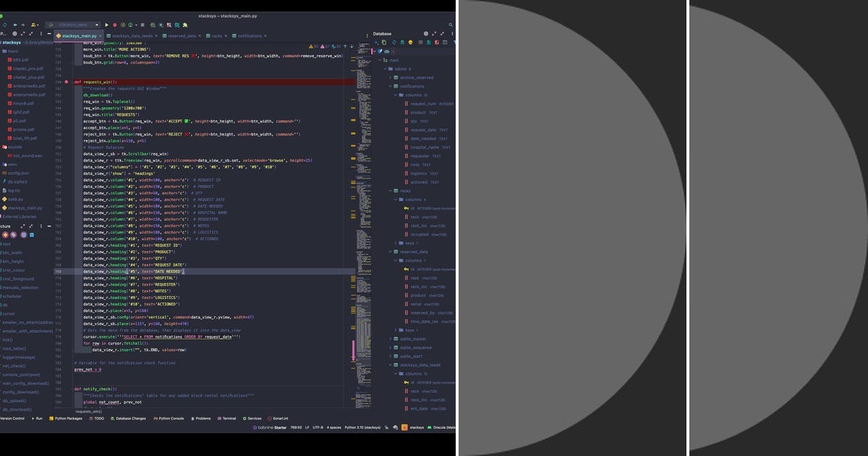Screen dimensions: 868x456
Task: Open the Python Console tool window
Action: point(171,418)
